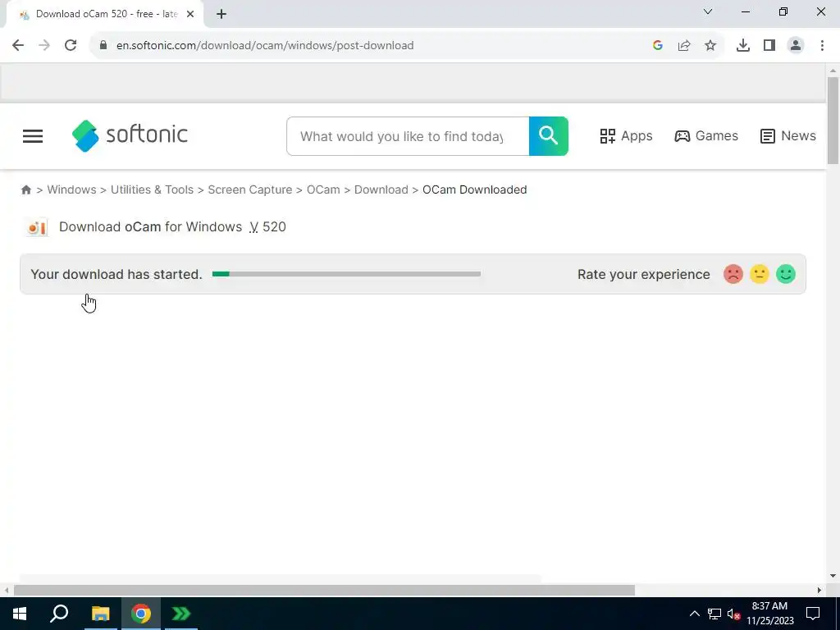The width and height of the screenshot is (840, 630).
Task: Click the horizontal page scrollbar
Action: pos(324,590)
